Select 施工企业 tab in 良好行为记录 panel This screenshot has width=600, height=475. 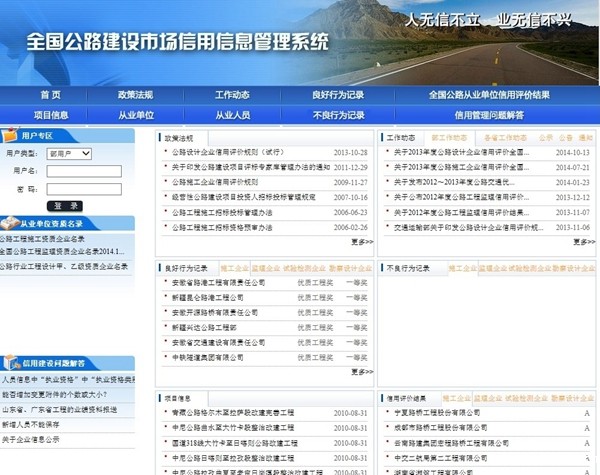pyautogui.click(x=234, y=268)
